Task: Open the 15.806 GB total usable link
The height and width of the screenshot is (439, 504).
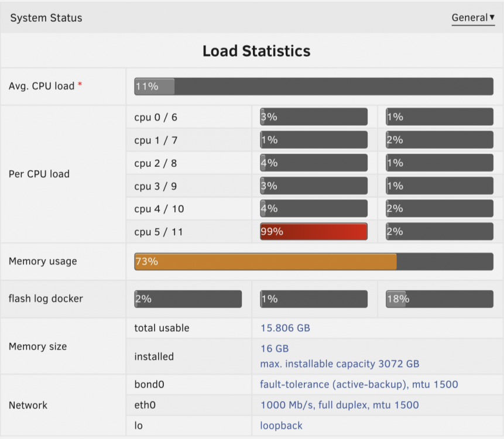Action: 285,328
